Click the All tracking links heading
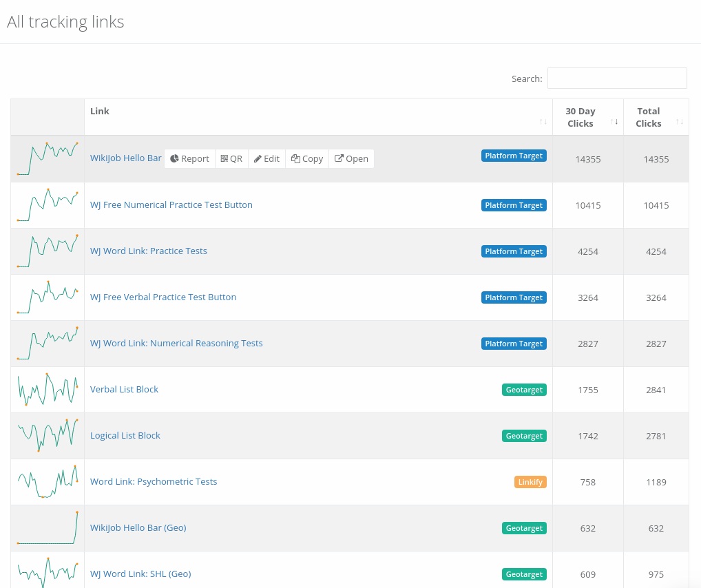Image resolution: width=701 pixels, height=588 pixels. click(x=65, y=22)
